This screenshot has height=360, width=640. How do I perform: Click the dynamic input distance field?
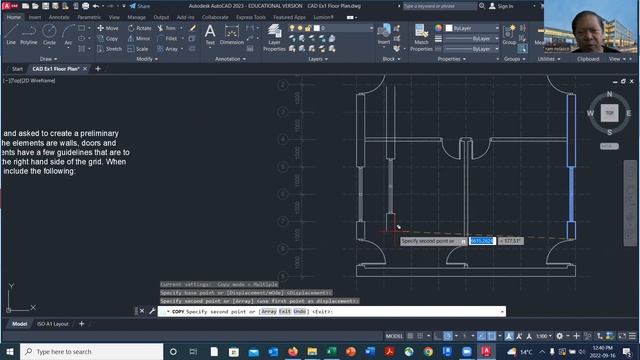pyautogui.click(x=482, y=241)
